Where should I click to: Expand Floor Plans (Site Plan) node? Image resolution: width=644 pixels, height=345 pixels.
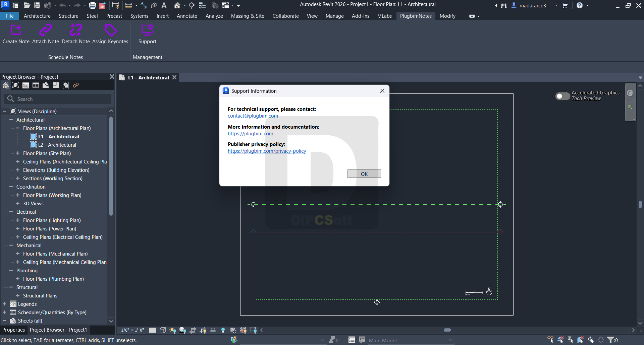[x=18, y=153]
